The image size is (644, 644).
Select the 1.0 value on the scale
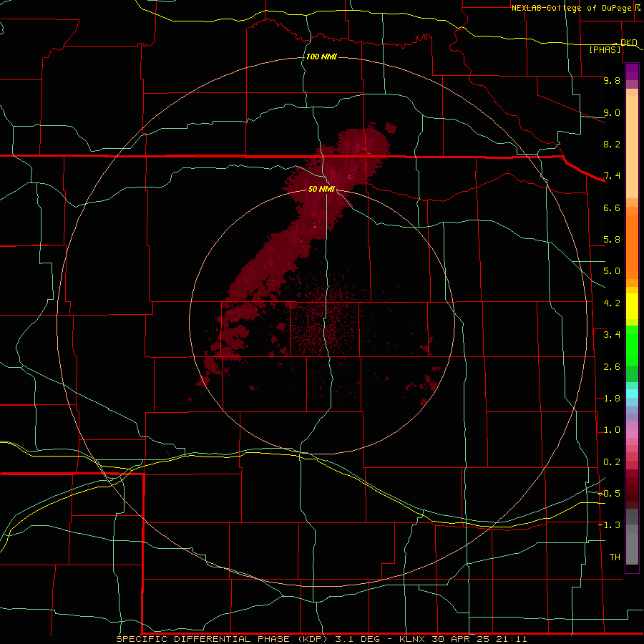pyautogui.click(x=612, y=430)
